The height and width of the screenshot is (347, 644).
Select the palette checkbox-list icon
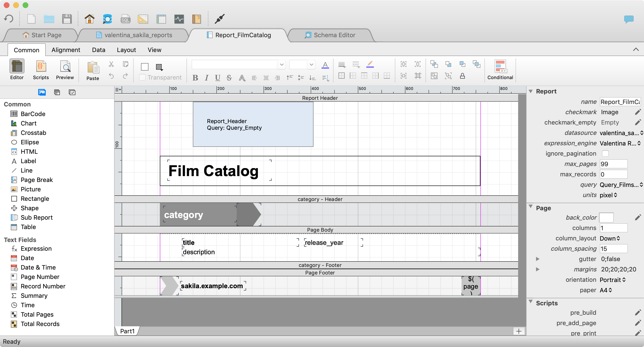point(72,92)
